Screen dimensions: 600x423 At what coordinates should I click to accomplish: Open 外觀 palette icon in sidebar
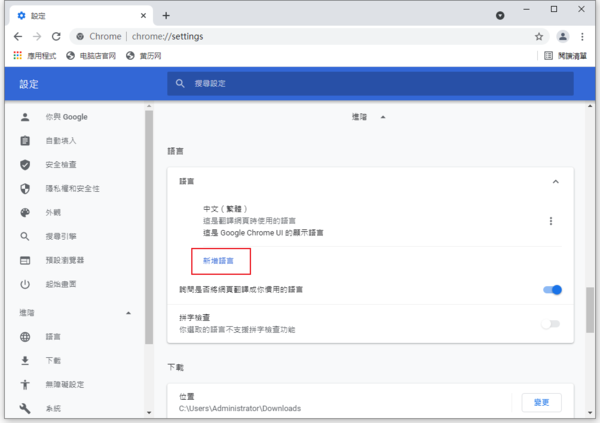[x=25, y=212]
